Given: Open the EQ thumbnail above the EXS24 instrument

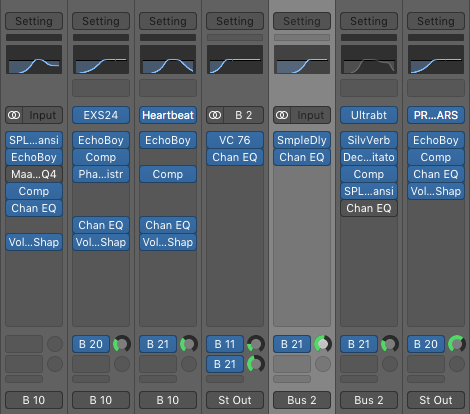Looking at the screenshot, I should 101,59.
